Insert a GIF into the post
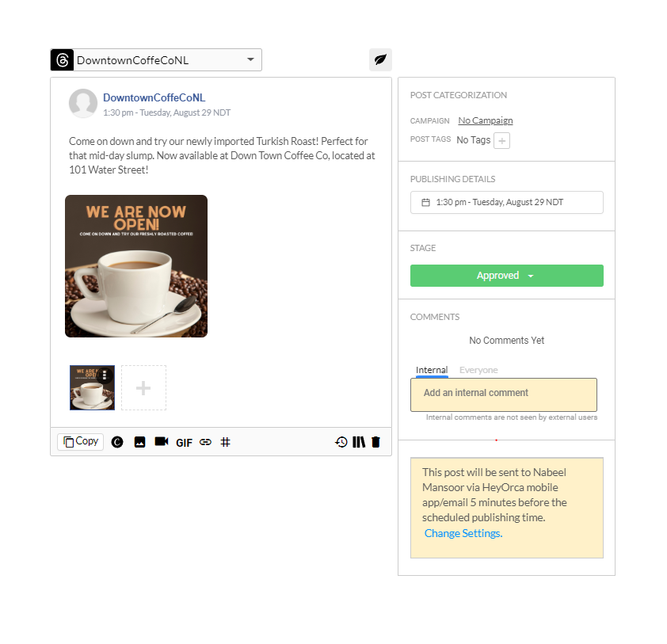Screen dimensions: 667x644 pos(184,443)
